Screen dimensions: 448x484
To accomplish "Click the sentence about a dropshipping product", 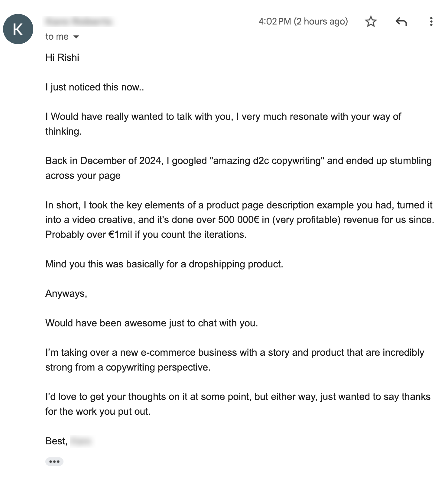I will coord(164,264).
